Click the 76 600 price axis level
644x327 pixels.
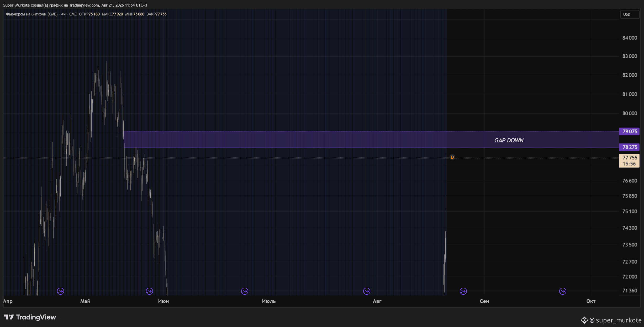[x=630, y=181]
